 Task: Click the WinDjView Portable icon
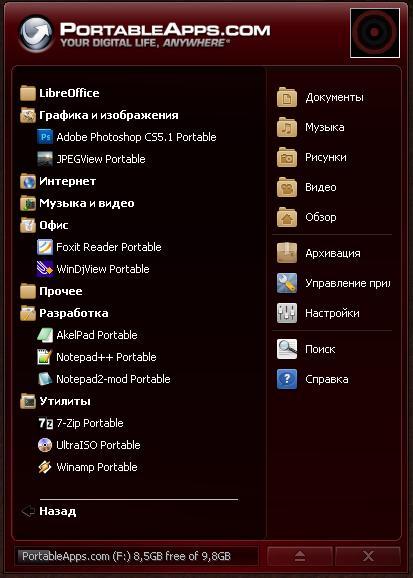(45, 269)
